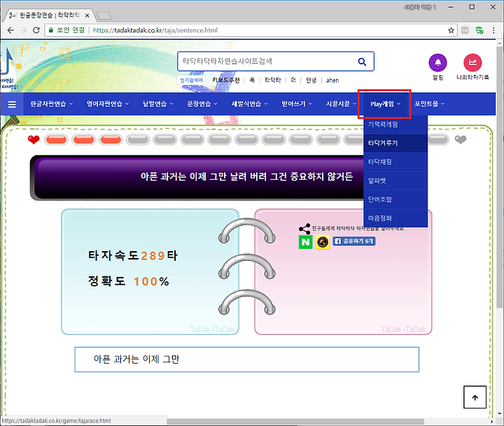Viewport: 504px width, 426px height.
Task: Expand the 낱말연습 dropdown menu
Action: pos(157,104)
